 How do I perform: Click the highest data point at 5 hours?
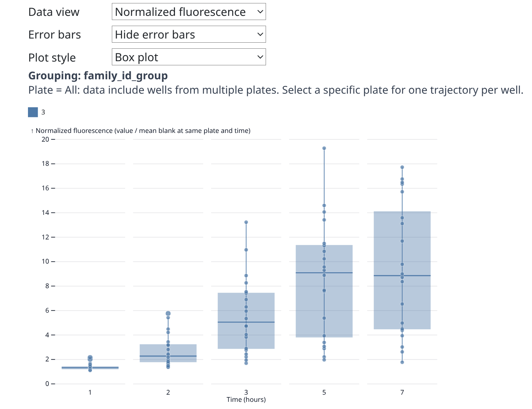[x=324, y=148]
